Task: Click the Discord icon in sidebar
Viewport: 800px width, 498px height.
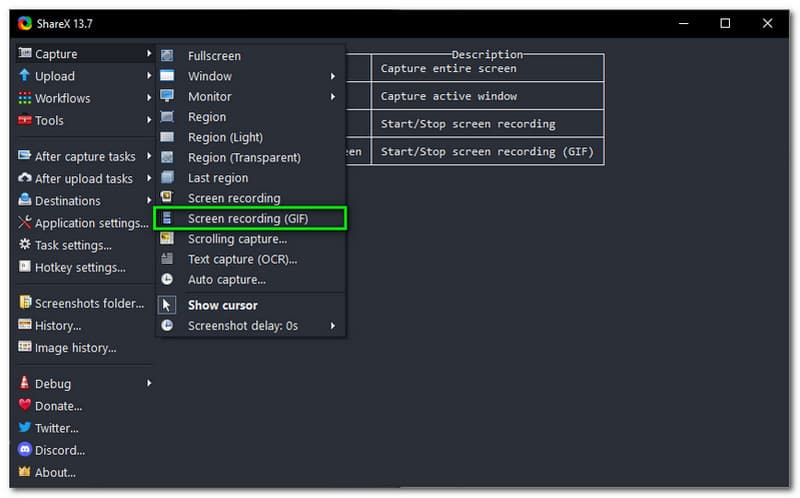Action: click(x=25, y=450)
